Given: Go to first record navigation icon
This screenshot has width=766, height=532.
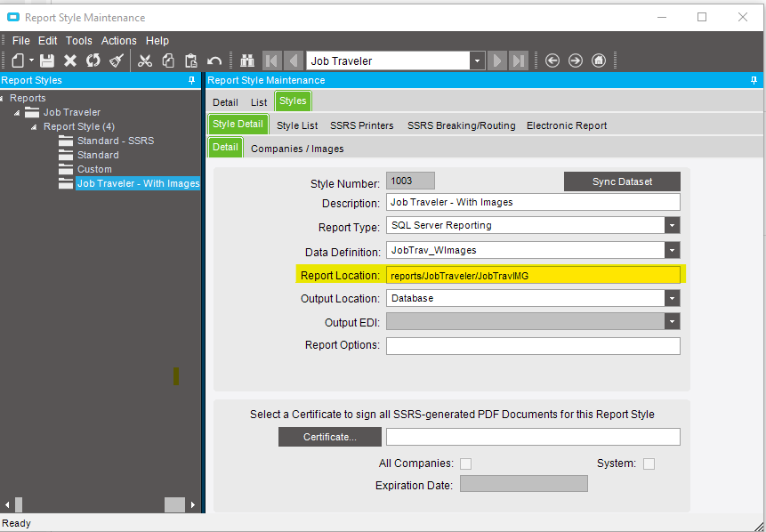Looking at the screenshot, I should (271, 60).
